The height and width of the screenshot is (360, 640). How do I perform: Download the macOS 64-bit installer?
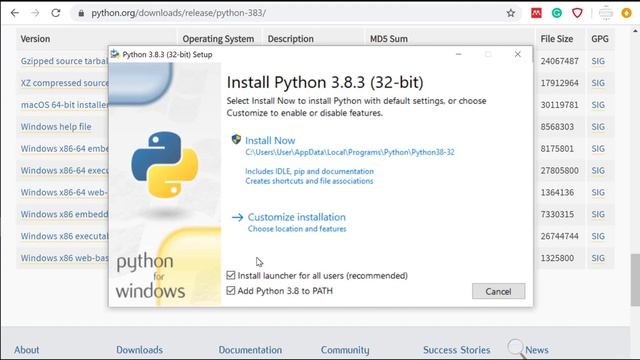tap(64, 105)
